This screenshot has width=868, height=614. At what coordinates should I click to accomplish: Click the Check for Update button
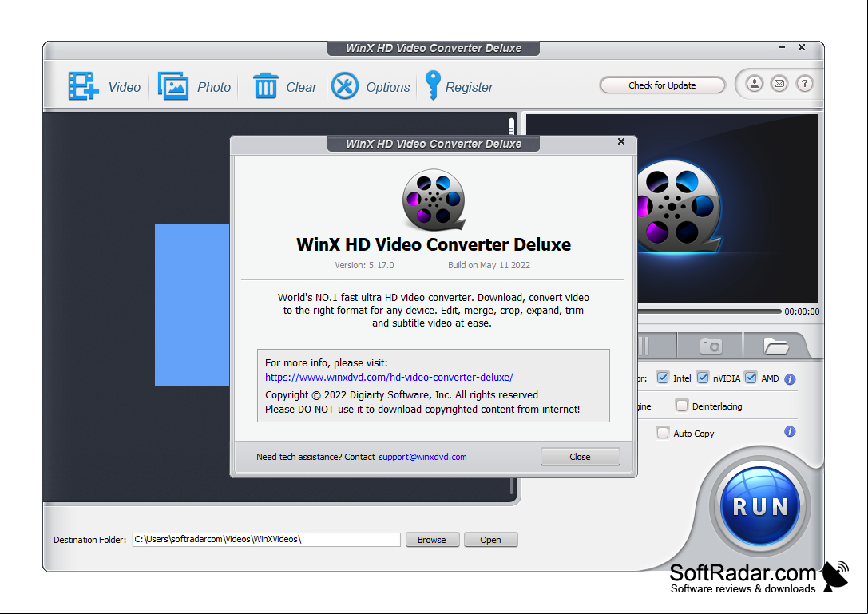662,85
